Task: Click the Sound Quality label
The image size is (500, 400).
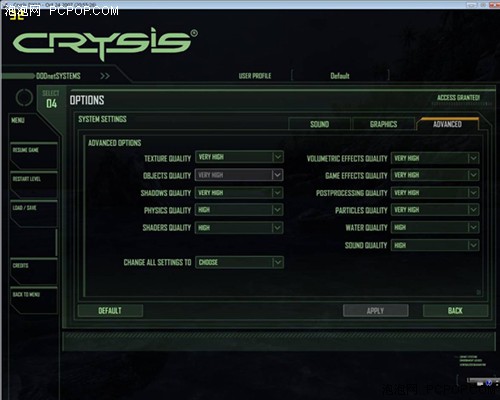Action: (366, 245)
